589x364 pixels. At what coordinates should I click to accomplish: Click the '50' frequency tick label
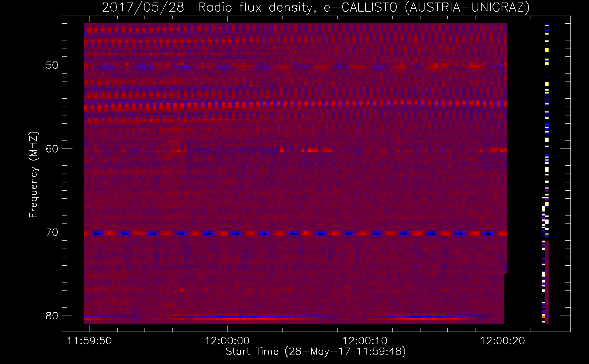pos(52,66)
